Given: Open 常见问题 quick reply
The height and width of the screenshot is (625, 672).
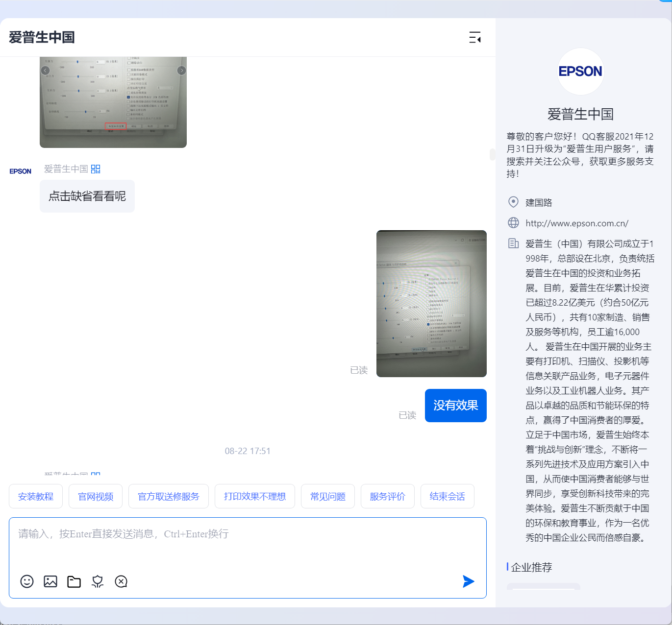Looking at the screenshot, I should (328, 496).
